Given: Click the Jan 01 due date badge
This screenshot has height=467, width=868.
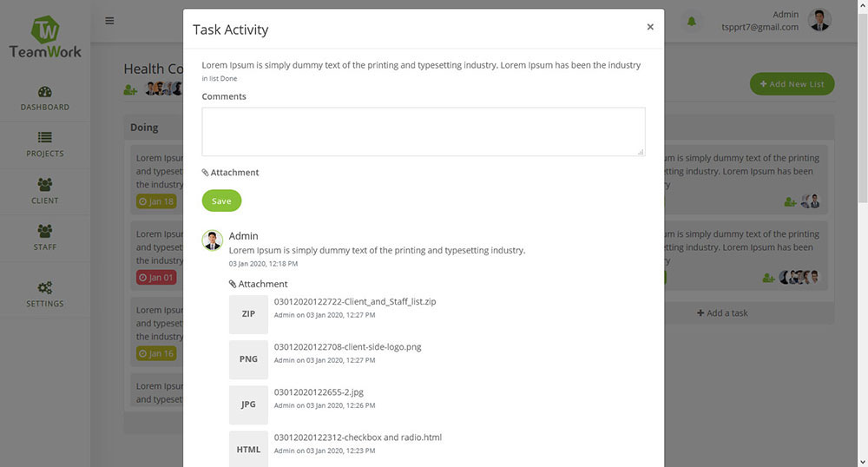Looking at the screenshot, I should (156, 278).
